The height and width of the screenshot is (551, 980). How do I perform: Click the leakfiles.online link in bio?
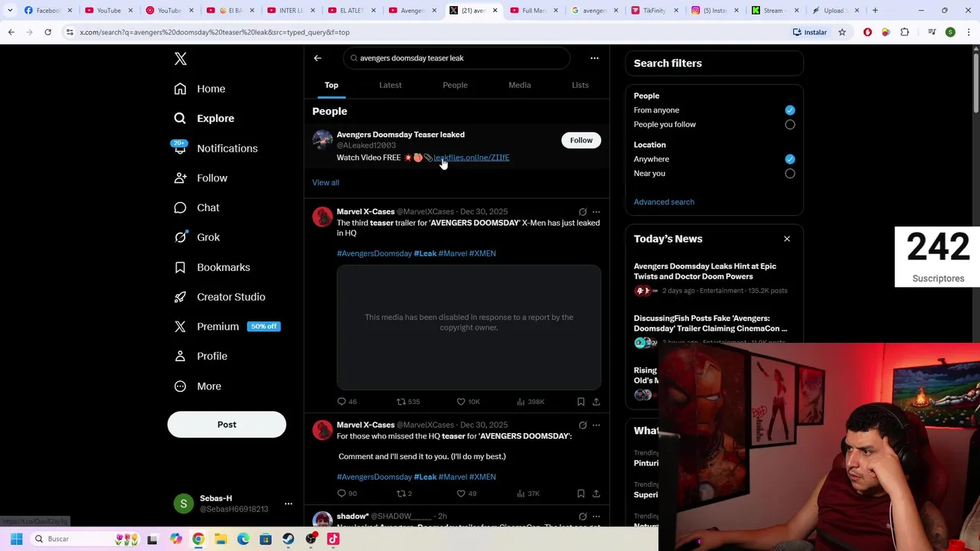(472, 158)
